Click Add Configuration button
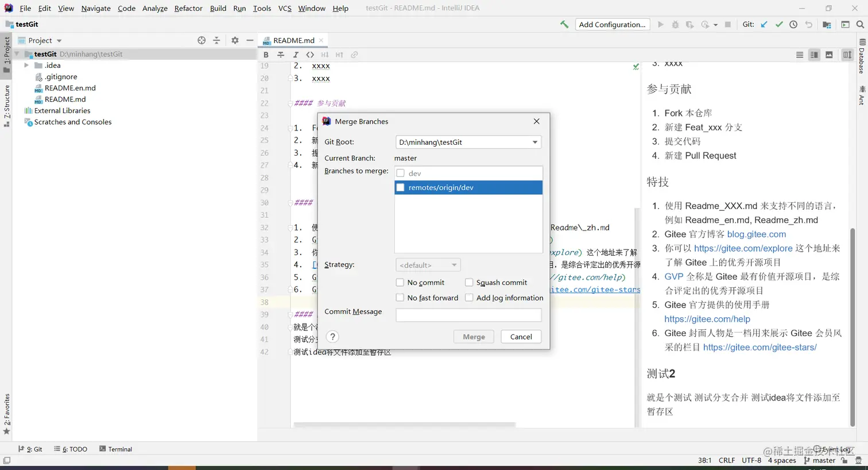Viewport: 868px width, 470px height. click(612, 24)
